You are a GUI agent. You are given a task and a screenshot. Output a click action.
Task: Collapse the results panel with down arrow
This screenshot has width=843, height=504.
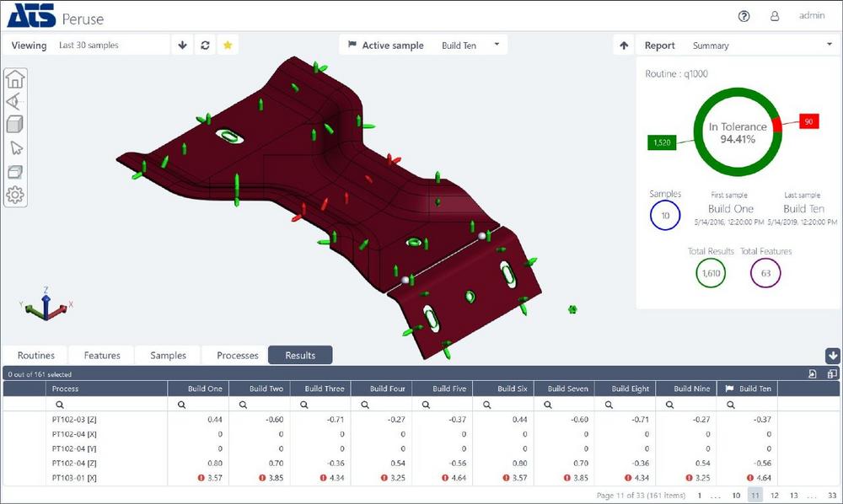click(832, 355)
